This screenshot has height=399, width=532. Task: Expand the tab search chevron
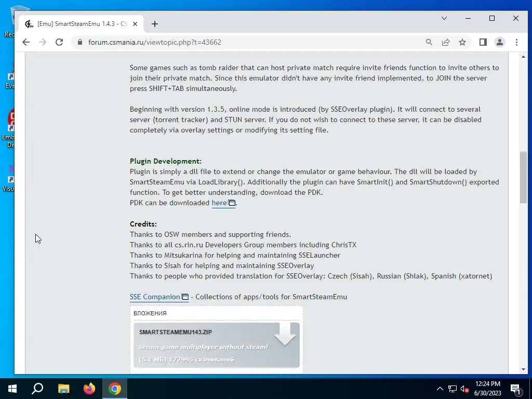click(444, 18)
